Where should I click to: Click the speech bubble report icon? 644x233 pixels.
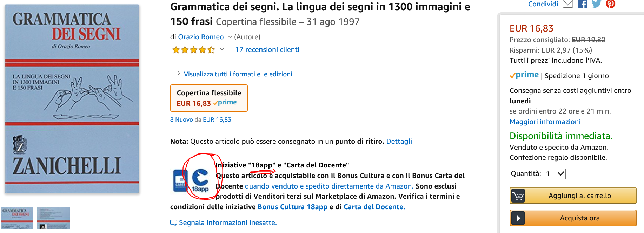(x=174, y=223)
